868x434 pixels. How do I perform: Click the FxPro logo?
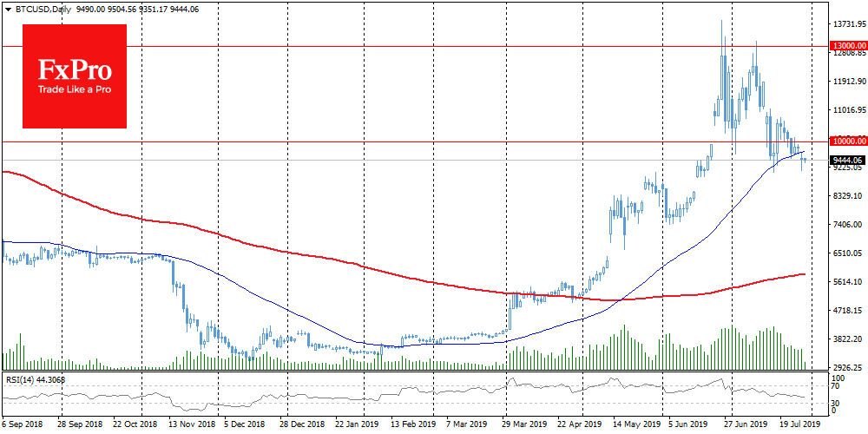tap(74, 76)
